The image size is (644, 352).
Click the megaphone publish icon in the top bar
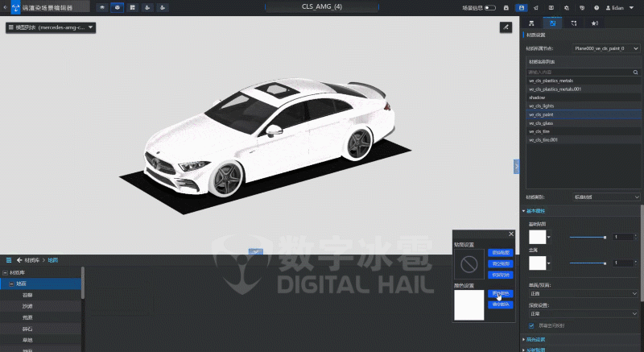point(536,8)
